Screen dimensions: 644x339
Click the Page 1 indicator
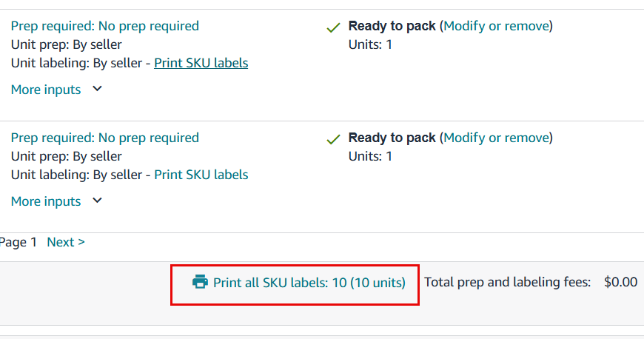tap(18, 242)
